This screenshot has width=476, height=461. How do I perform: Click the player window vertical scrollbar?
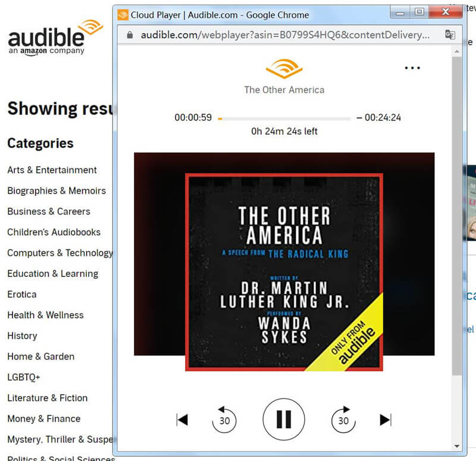pos(456,216)
